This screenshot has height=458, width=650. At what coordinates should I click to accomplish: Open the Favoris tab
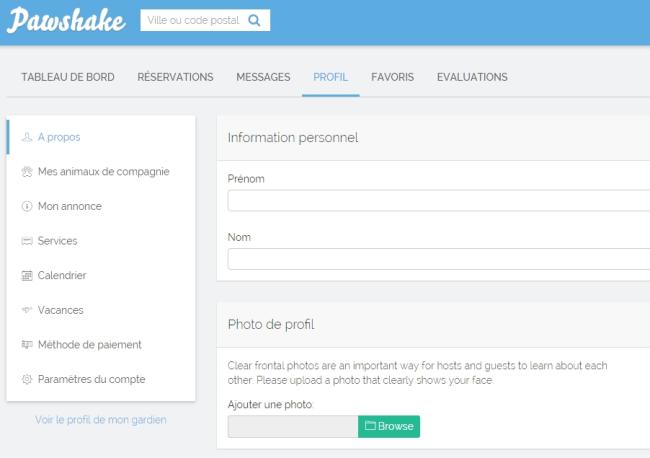click(392, 77)
